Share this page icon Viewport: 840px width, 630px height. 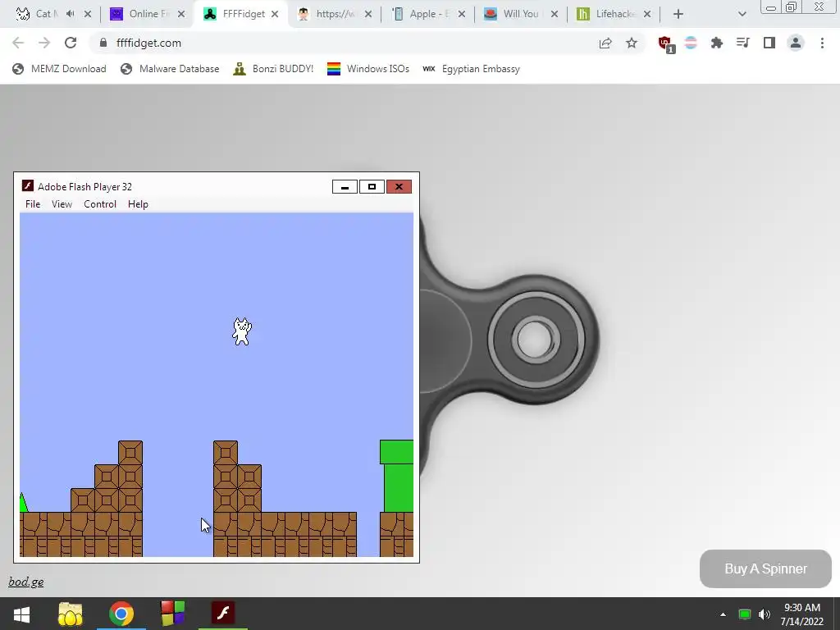tap(605, 43)
